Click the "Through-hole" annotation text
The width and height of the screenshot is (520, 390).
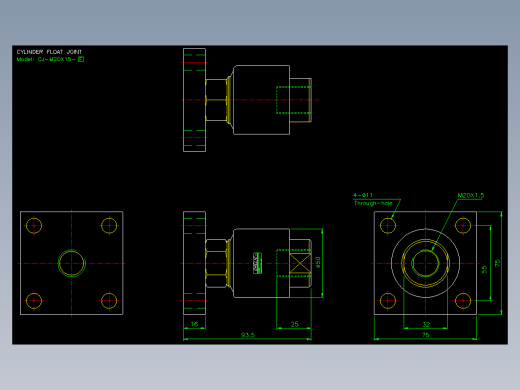coord(373,203)
